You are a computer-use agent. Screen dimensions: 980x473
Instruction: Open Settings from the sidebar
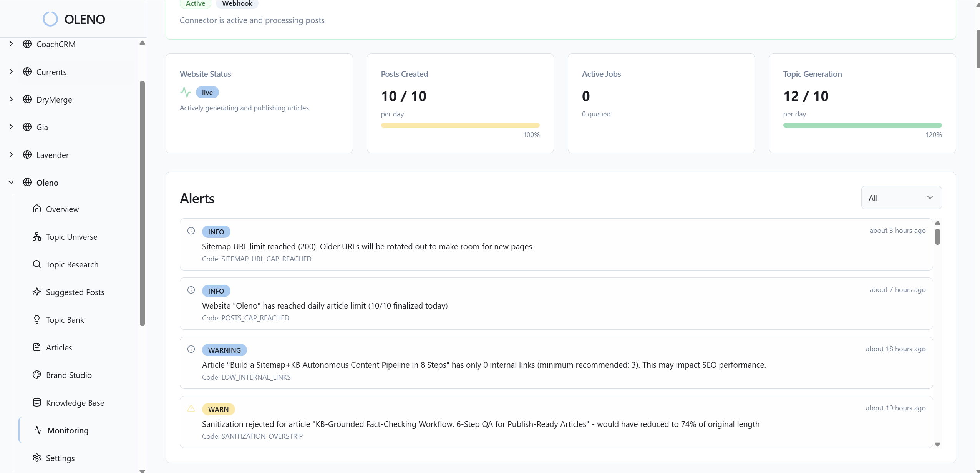pos(60,458)
